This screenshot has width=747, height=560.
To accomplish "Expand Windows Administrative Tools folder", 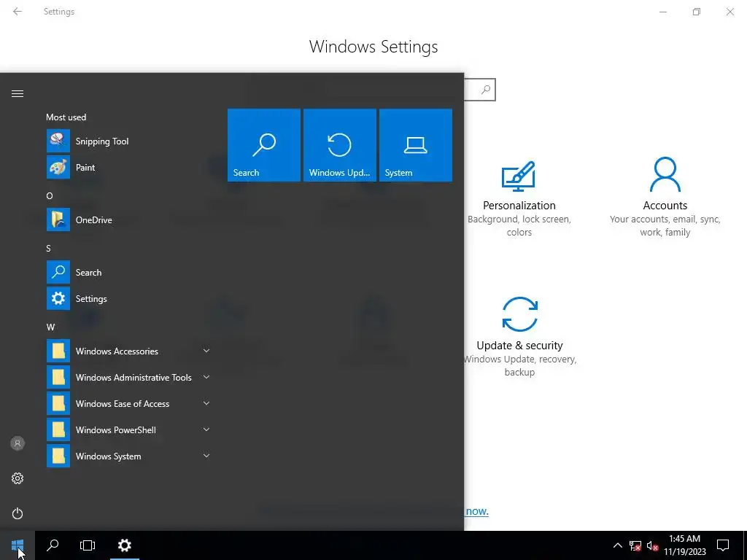I will [128, 377].
